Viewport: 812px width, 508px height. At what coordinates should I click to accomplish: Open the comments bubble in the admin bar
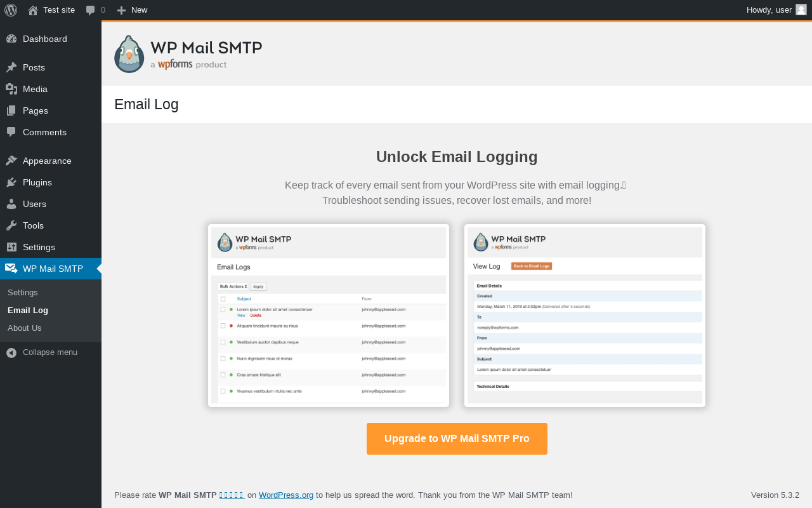point(91,10)
